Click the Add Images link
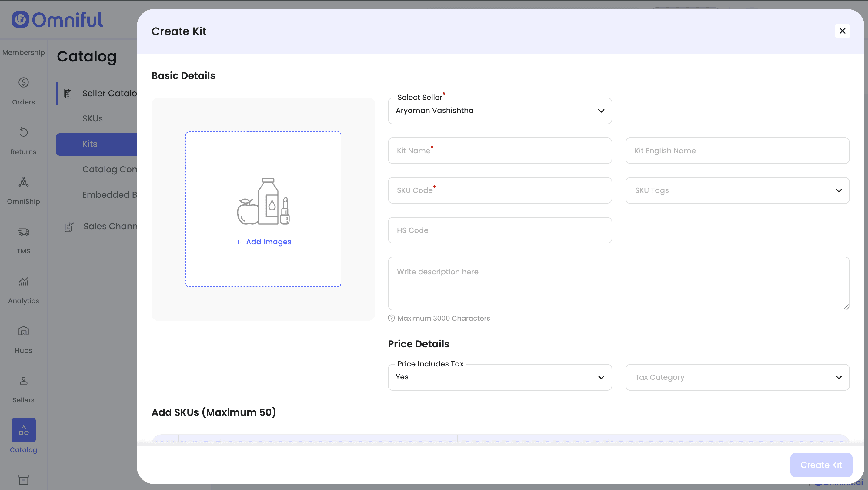Viewport: 868px width, 490px height. point(268,242)
